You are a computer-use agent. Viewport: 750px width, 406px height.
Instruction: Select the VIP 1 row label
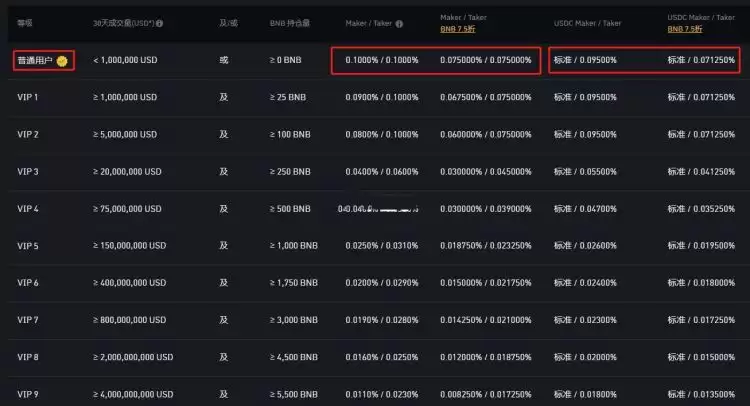coord(28,98)
